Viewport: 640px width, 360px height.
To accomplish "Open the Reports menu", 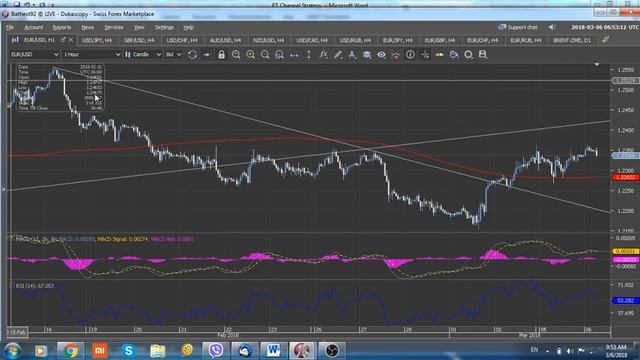I will click(x=62, y=27).
